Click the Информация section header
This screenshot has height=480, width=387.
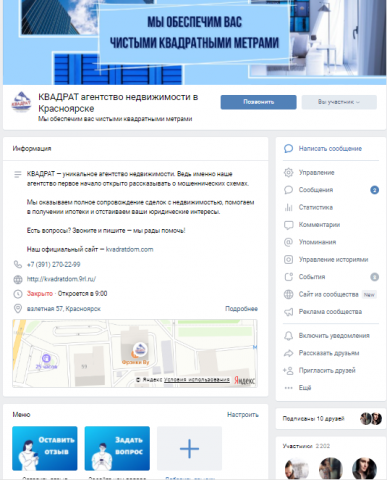click(32, 149)
